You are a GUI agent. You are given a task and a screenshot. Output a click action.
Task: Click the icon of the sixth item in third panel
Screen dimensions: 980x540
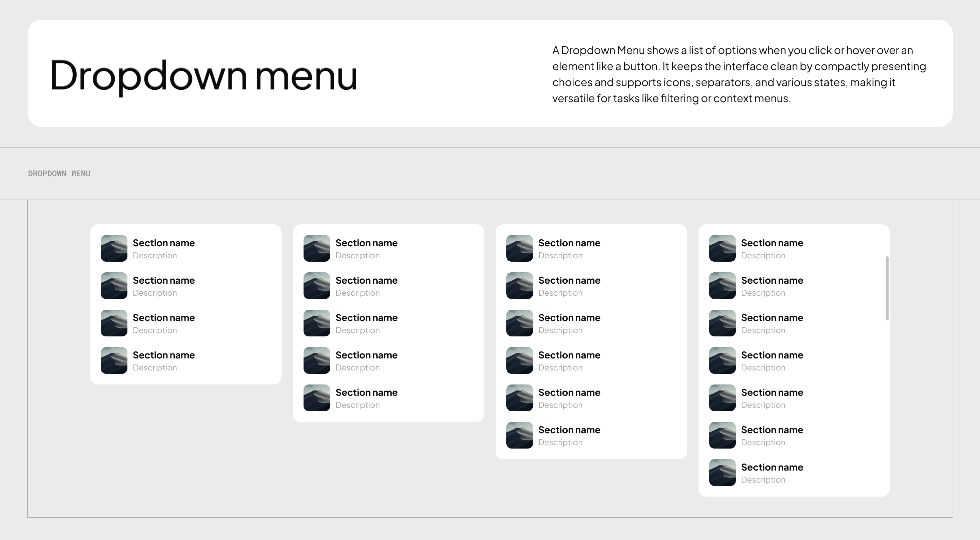tap(519, 435)
